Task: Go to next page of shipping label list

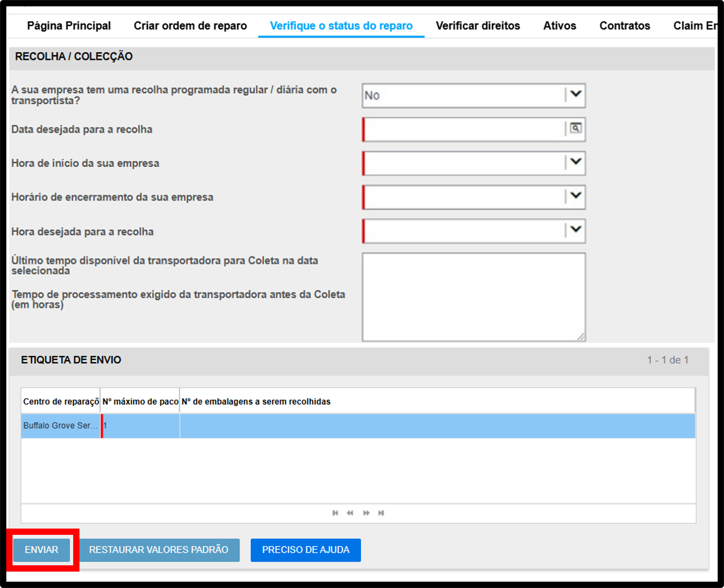Action: click(366, 513)
